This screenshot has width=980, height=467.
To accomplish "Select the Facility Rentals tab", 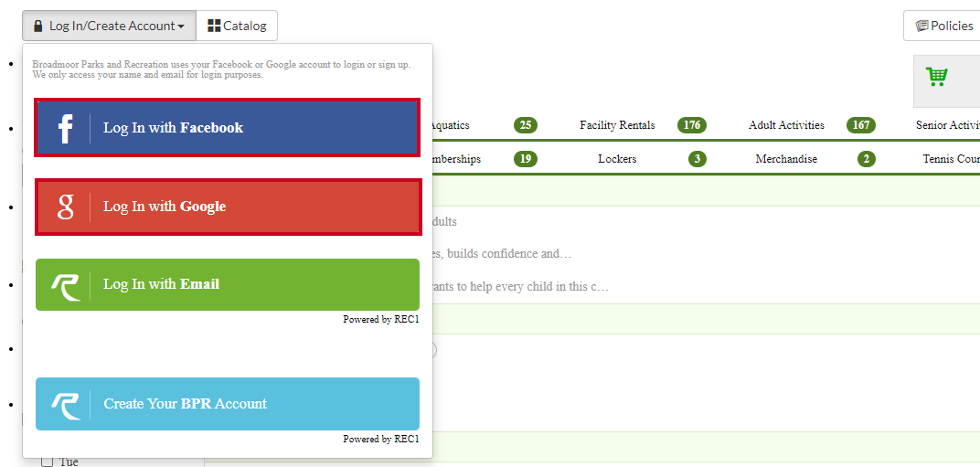I will coord(617,125).
